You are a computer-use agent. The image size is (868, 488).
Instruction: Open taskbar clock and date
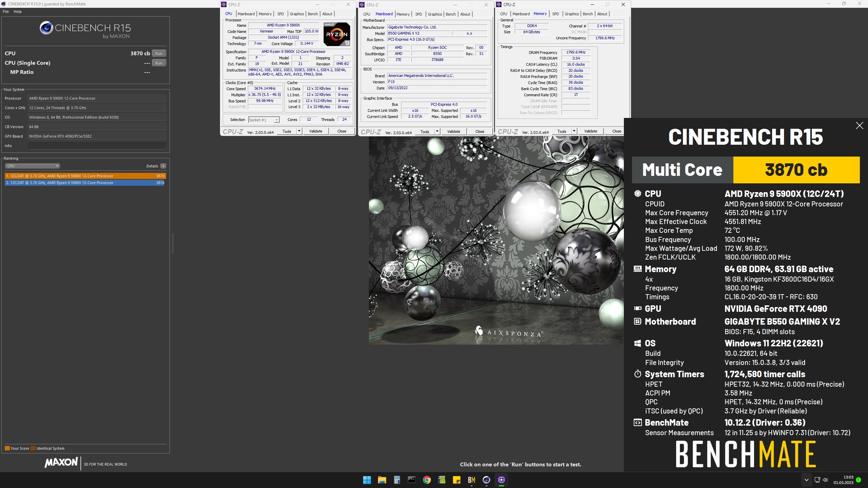844,480
